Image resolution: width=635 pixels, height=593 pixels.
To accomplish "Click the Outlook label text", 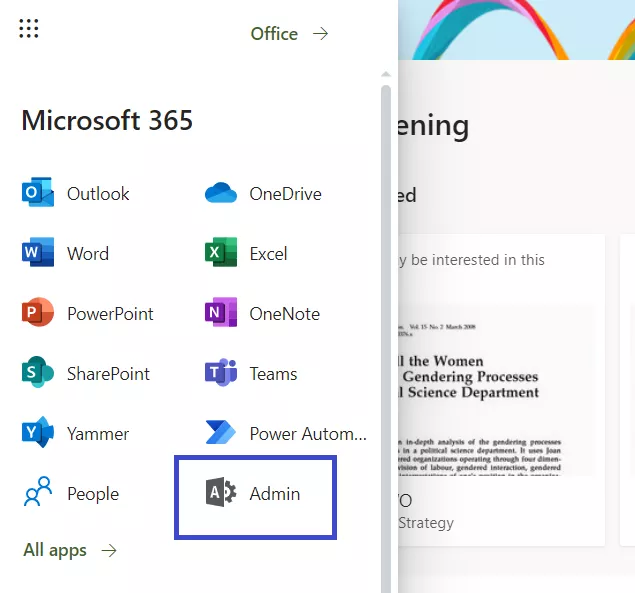I will tap(98, 194).
